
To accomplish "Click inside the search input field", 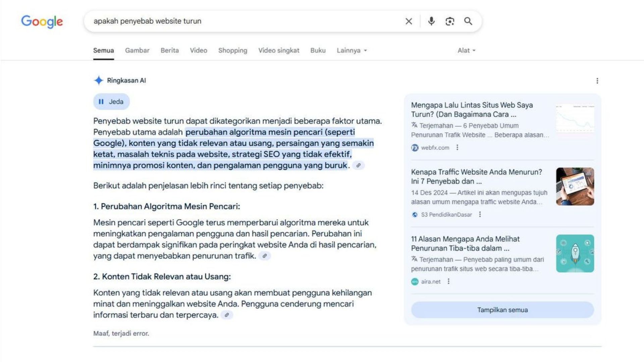I will tap(235, 21).
